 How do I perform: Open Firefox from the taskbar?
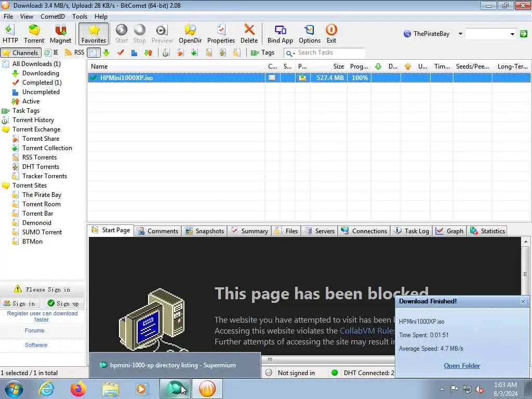coord(78,389)
